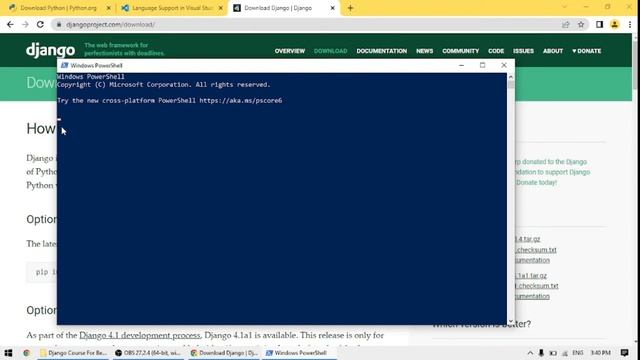The image size is (640, 360).
Task: Open the Download nav item
Action: pyautogui.click(x=331, y=51)
